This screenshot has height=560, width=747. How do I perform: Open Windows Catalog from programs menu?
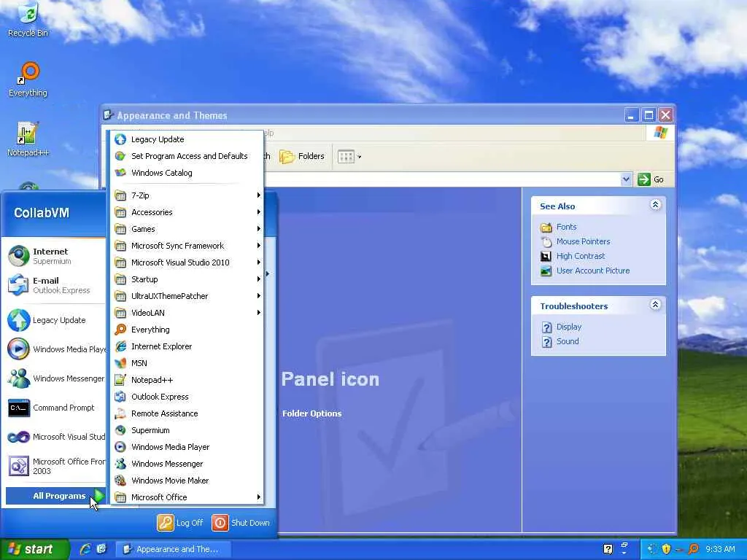point(187,172)
